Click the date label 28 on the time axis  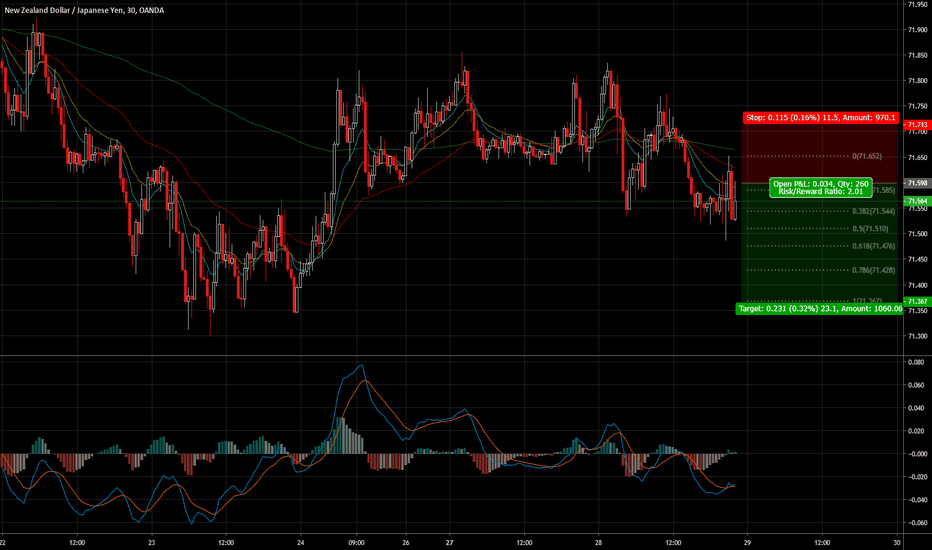coord(599,542)
